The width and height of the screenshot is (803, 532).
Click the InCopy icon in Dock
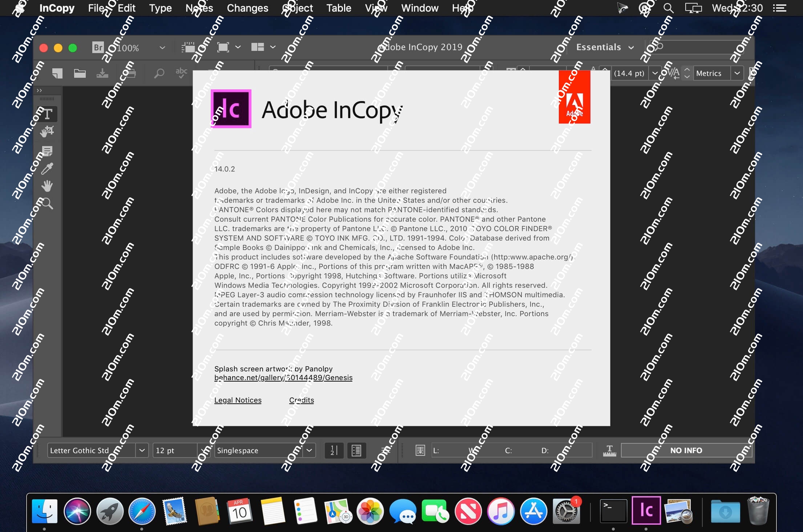(x=646, y=510)
